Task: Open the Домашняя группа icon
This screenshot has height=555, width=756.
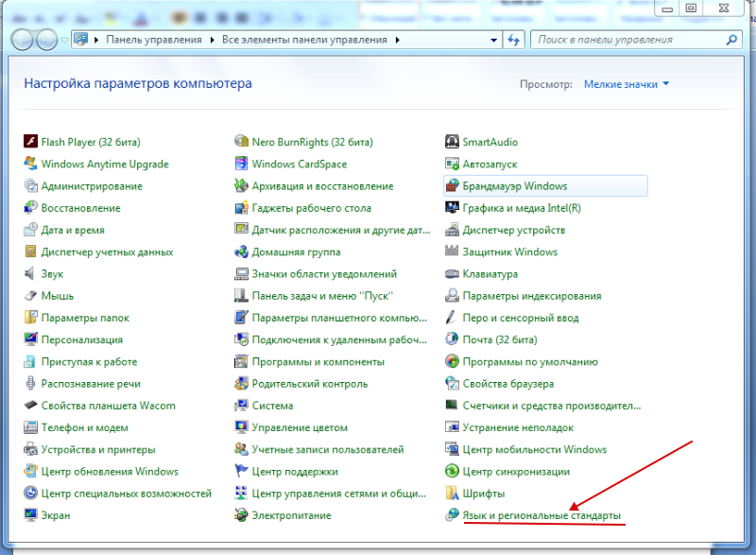Action: (x=241, y=251)
